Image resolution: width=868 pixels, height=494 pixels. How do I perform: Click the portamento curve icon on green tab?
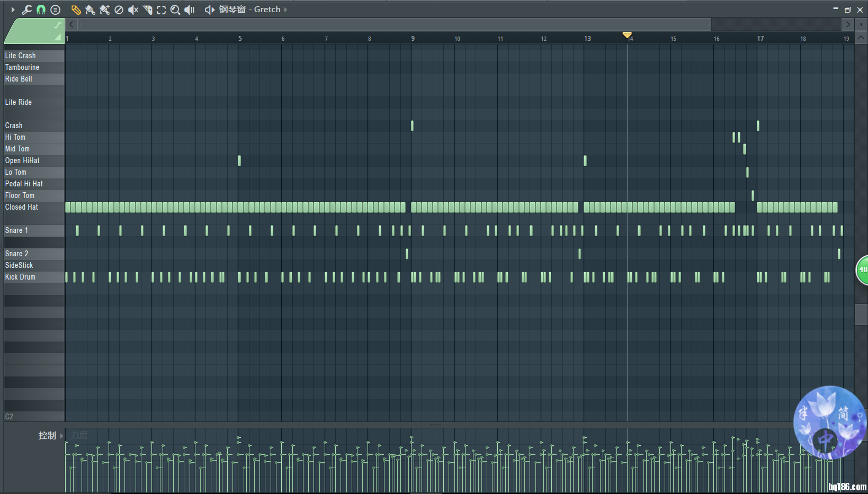[x=57, y=25]
